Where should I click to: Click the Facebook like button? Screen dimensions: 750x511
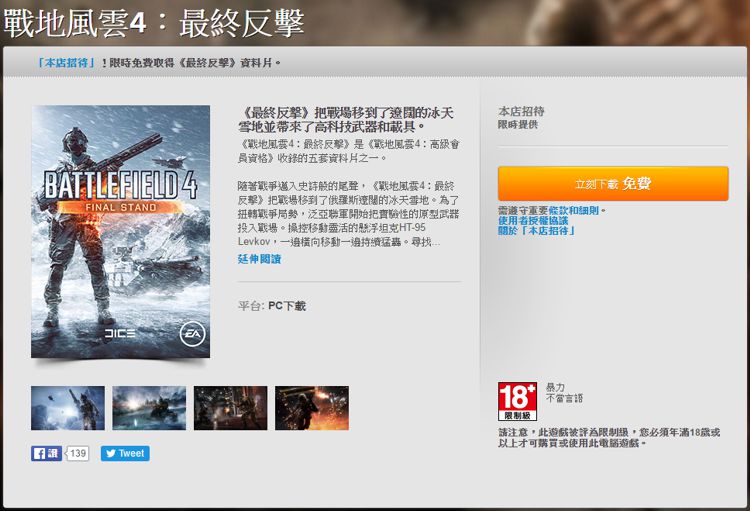click(46, 454)
